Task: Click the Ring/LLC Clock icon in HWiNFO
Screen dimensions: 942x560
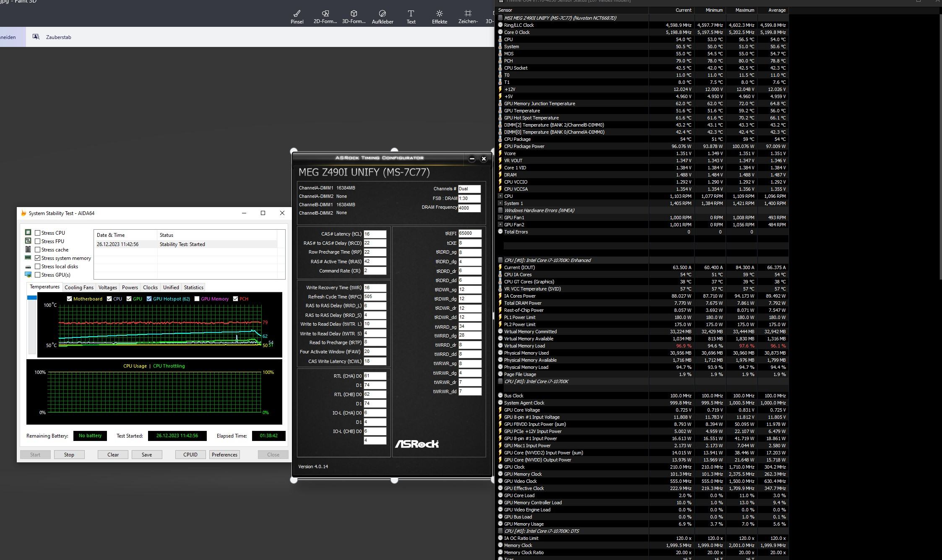Action: click(x=500, y=25)
